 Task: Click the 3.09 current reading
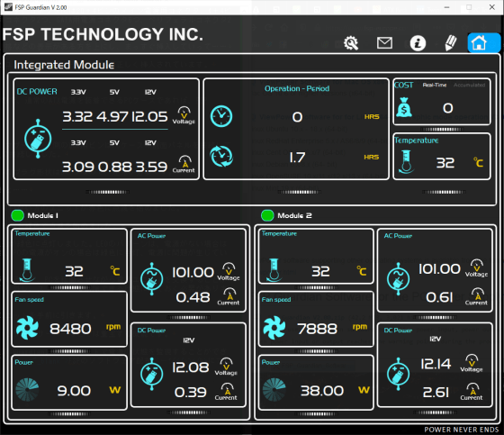(x=78, y=167)
